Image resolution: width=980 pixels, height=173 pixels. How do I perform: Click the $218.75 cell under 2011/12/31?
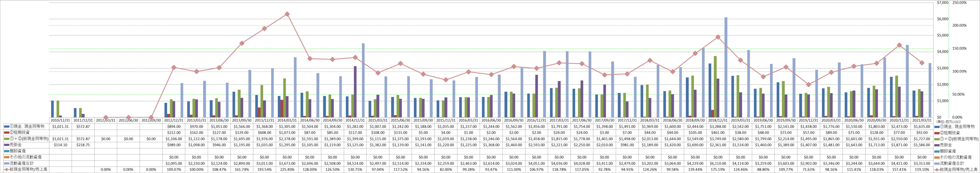[x=83, y=145]
